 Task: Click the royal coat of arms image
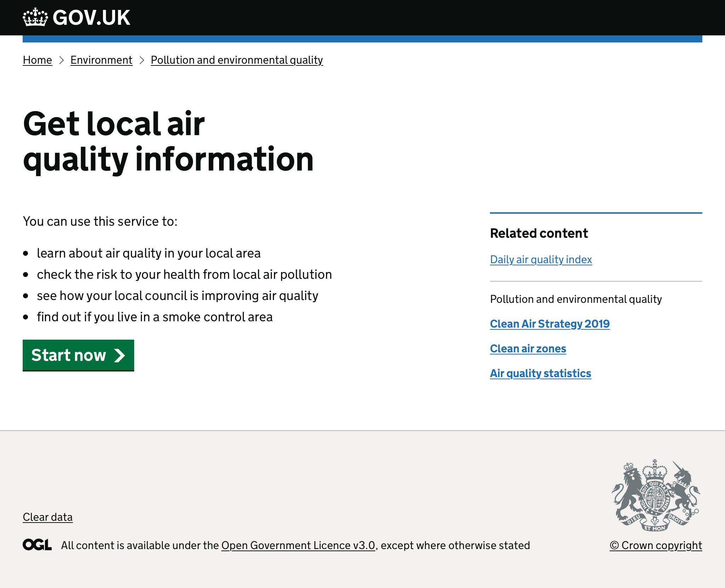point(656,495)
